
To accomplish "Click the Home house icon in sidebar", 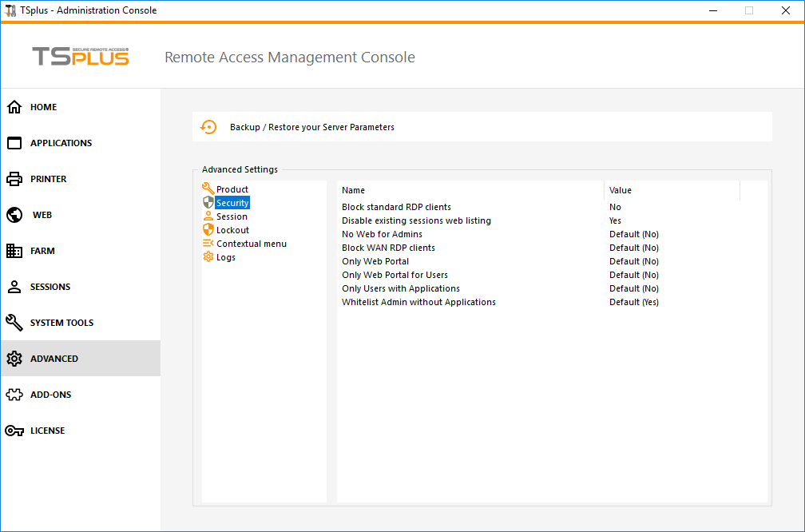I will pos(14,107).
